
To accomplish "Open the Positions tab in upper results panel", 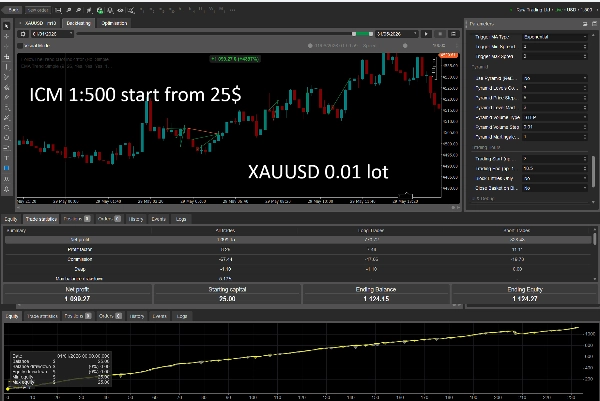I will click(77, 219).
